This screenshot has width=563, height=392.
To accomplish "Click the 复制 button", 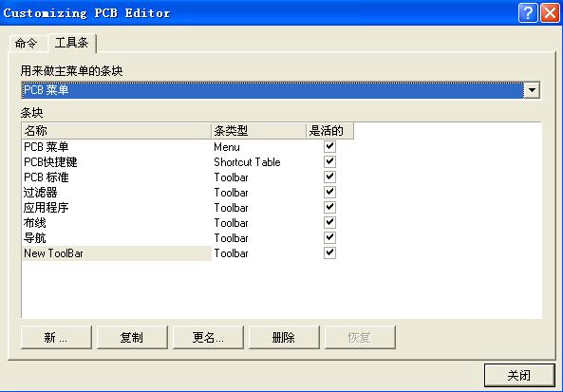I will [132, 337].
